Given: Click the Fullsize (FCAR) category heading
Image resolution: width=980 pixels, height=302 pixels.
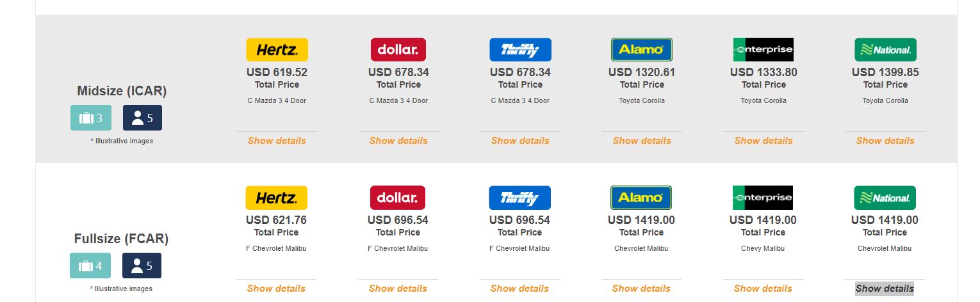Looking at the screenshot, I should pyautogui.click(x=121, y=239).
